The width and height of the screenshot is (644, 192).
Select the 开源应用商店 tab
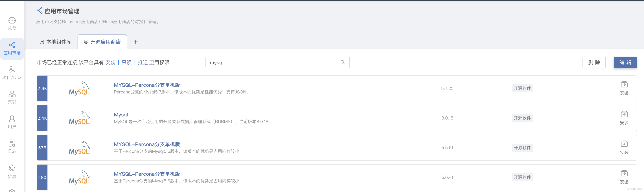(102, 42)
